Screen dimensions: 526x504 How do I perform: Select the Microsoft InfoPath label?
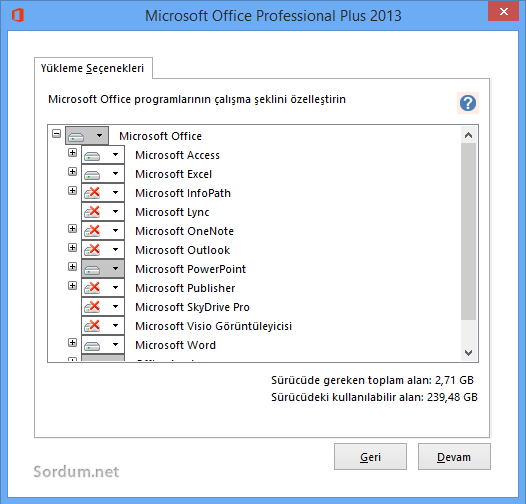pyautogui.click(x=183, y=193)
